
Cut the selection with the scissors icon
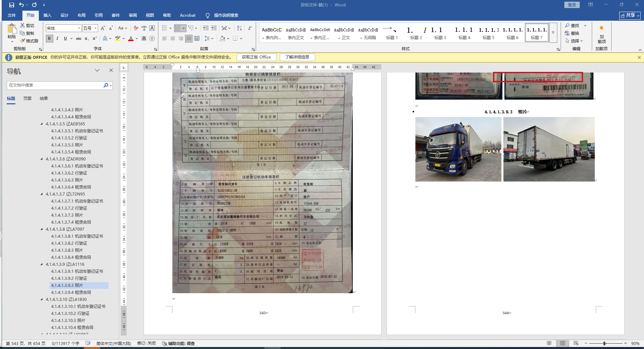click(27, 25)
